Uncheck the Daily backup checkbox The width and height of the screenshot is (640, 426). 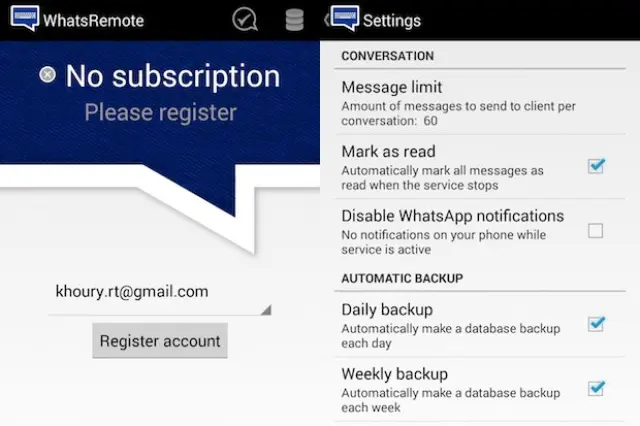click(596, 325)
